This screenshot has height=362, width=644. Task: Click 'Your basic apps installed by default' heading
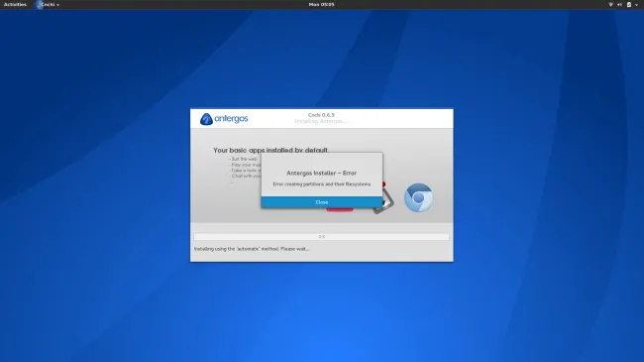pyautogui.click(x=270, y=150)
